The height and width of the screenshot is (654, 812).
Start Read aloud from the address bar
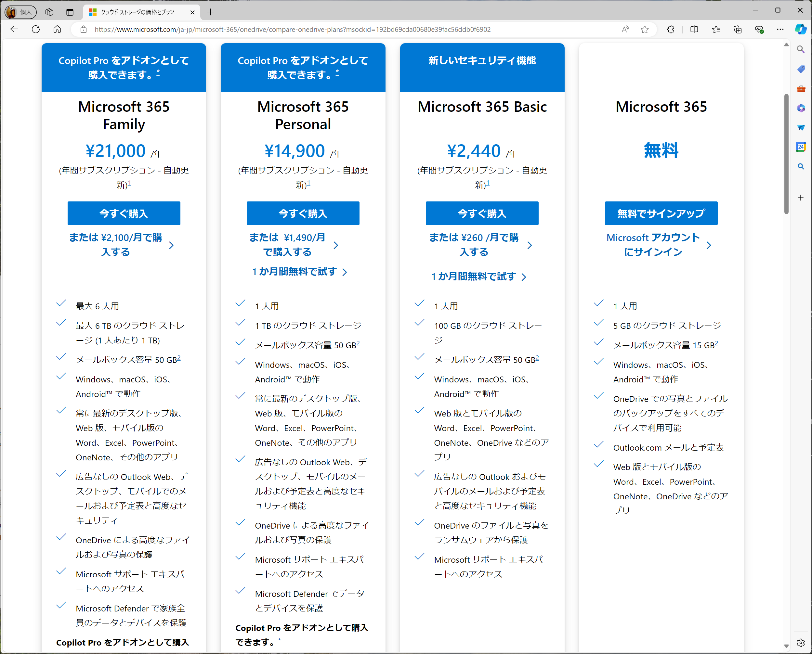click(625, 29)
